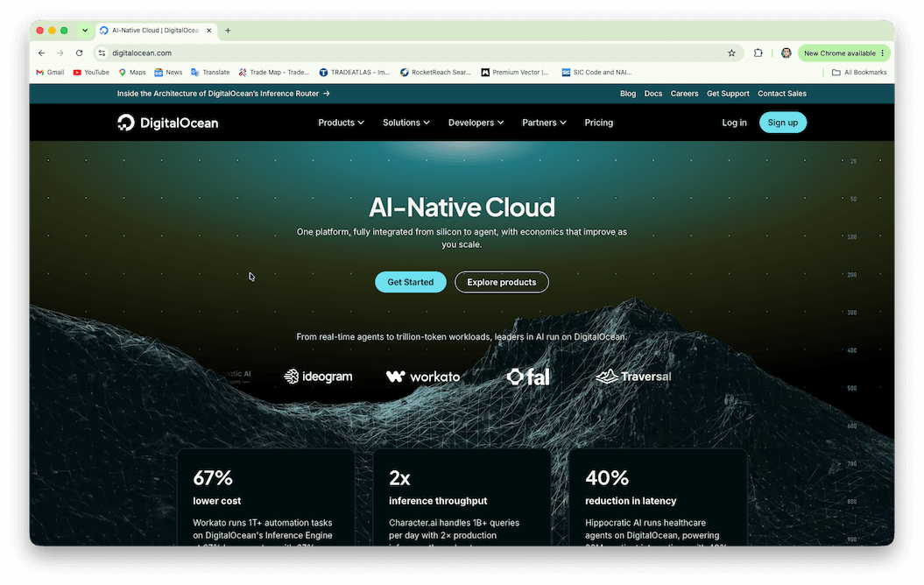Close the AI-Native Cloud tab
The width and height of the screenshot is (924, 585).
coord(208,31)
